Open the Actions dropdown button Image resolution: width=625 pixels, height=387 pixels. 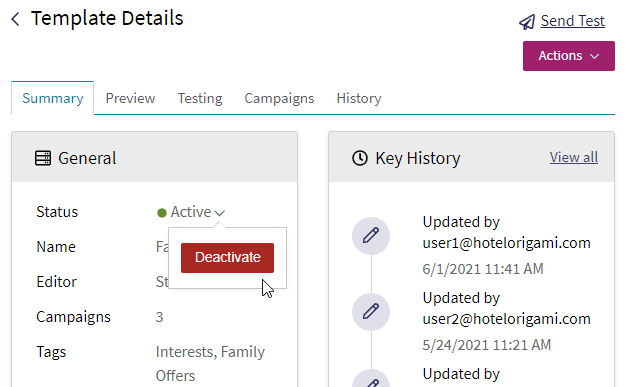click(569, 56)
